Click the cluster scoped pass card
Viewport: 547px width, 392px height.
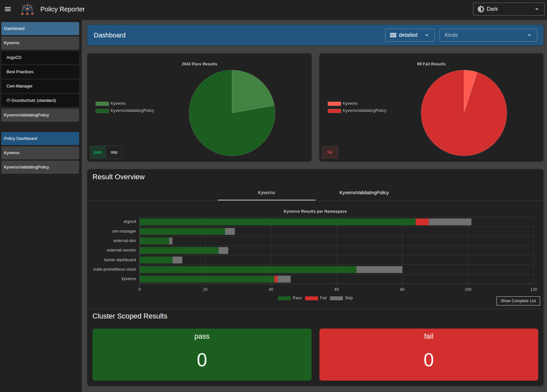(x=202, y=355)
